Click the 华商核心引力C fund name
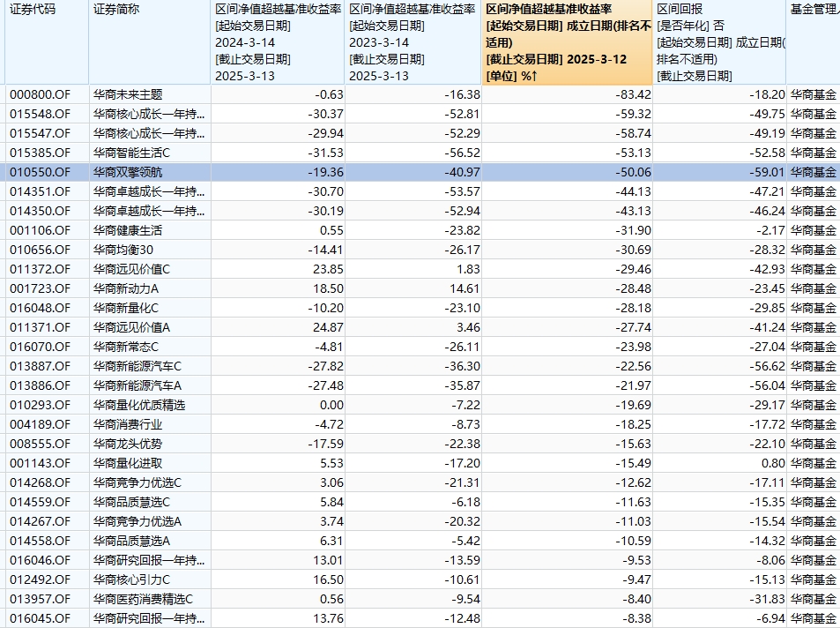Image resolution: width=840 pixels, height=628 pixels. pos(131,579)
